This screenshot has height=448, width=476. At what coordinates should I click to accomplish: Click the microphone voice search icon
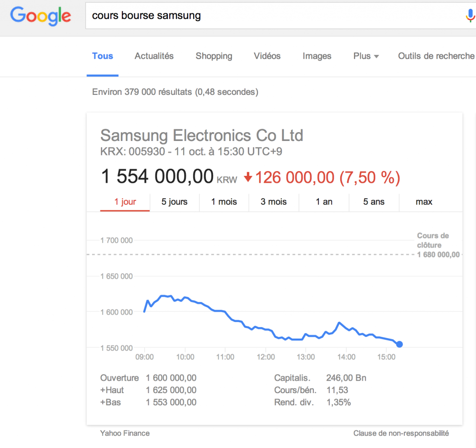coord(470,16)
